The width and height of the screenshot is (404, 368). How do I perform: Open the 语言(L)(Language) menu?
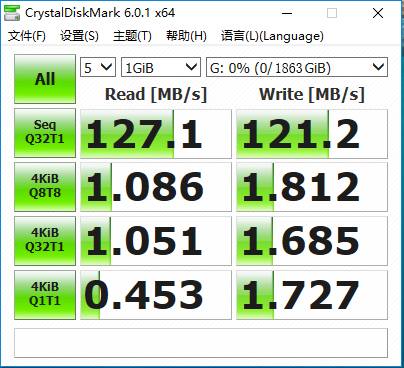(x=272, y=36)
